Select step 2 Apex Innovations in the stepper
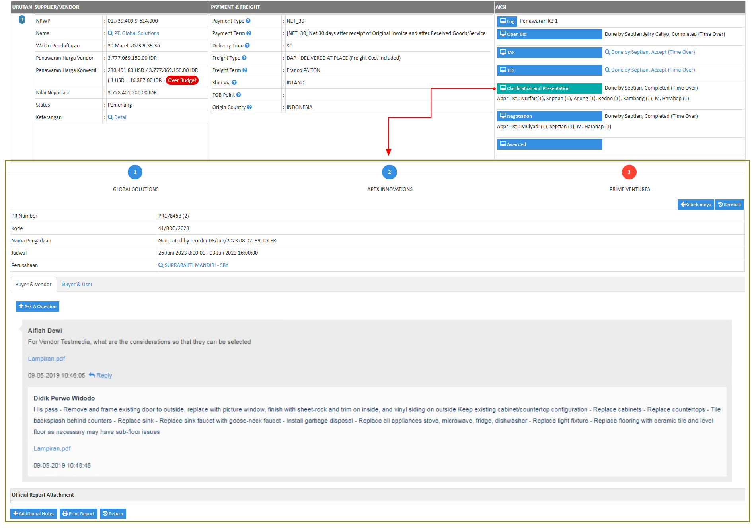Screen dimensions: 756x532 click(389, 172)
